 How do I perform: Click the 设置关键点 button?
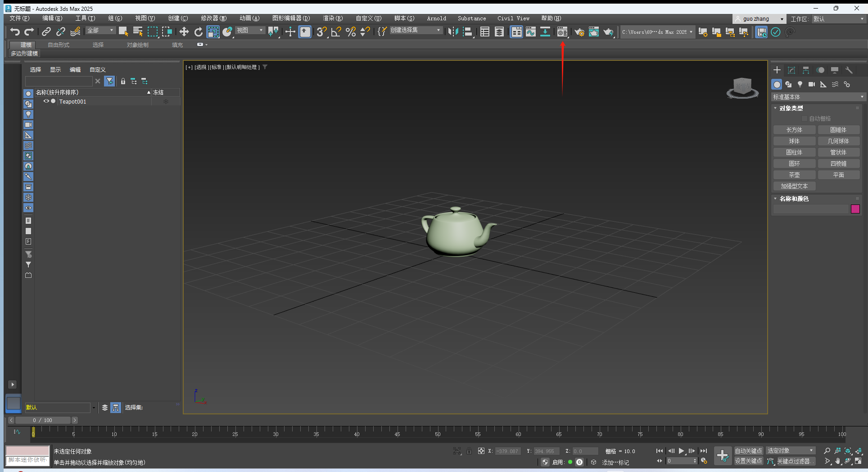pyautogui.click(x=748, y=461)
